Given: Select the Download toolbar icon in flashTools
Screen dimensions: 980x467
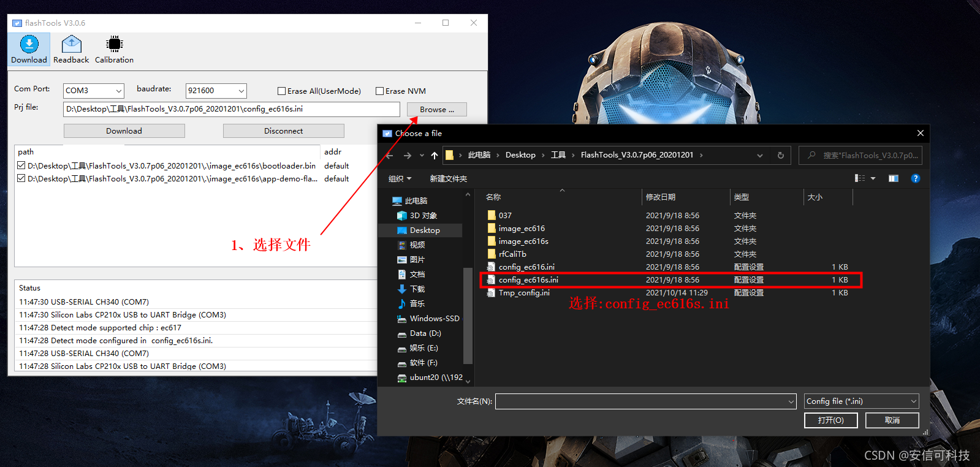Looking at the screenshot, I should click(29, 50).
